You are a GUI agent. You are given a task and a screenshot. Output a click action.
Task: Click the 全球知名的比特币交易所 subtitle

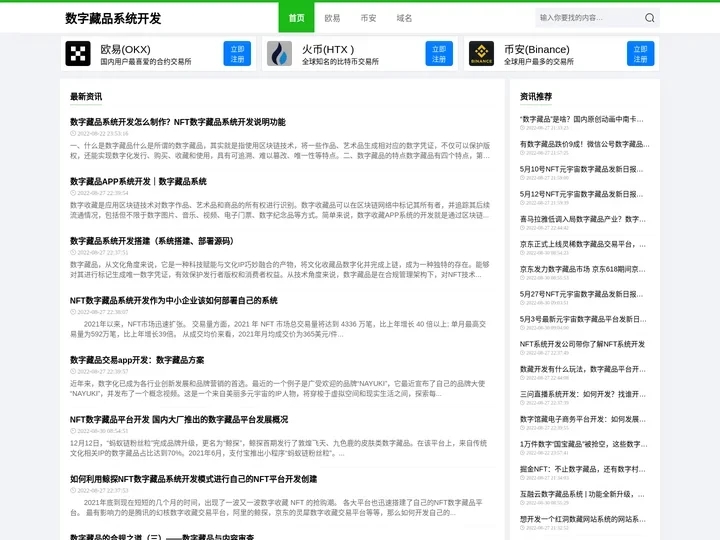[340, 62]
